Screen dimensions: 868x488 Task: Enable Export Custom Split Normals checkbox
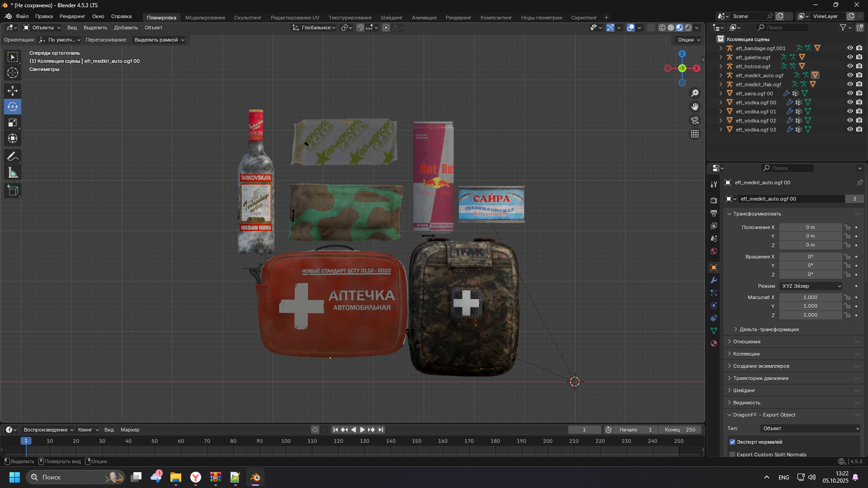(732, 454)
